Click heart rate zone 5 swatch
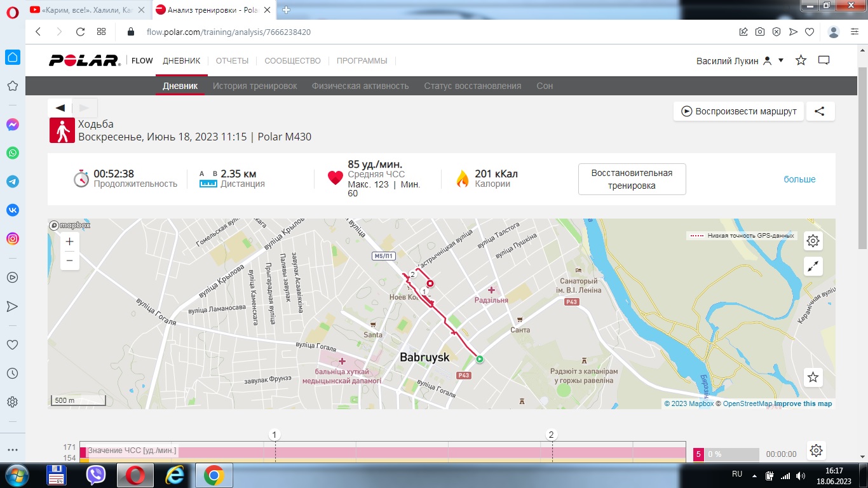 coord(698,454)
